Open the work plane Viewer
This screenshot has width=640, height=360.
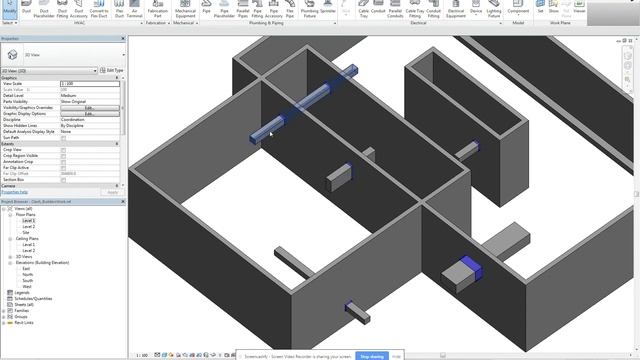579,8
